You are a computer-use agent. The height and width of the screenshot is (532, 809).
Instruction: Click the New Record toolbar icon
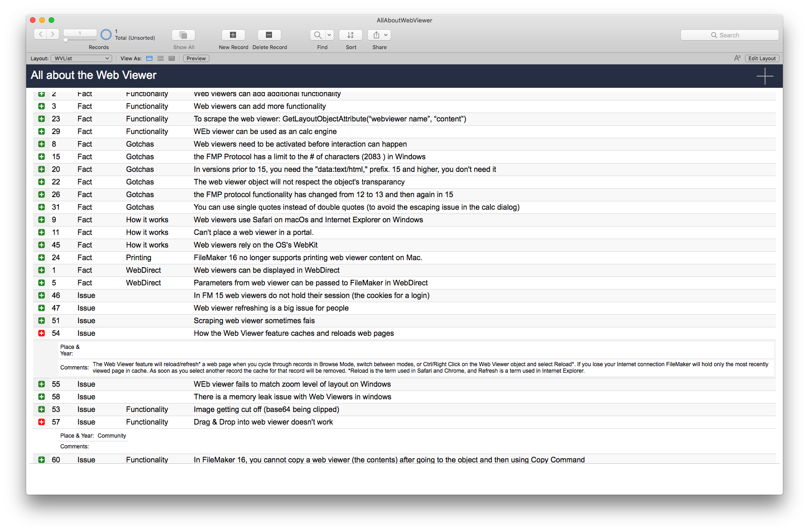[233, 35]
